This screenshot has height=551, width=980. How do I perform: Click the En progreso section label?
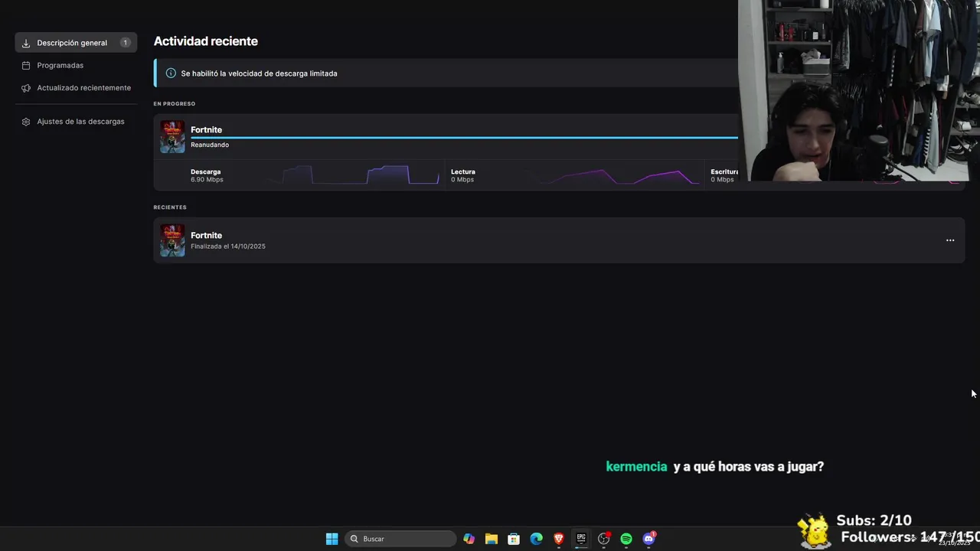(x=175, y=103)
